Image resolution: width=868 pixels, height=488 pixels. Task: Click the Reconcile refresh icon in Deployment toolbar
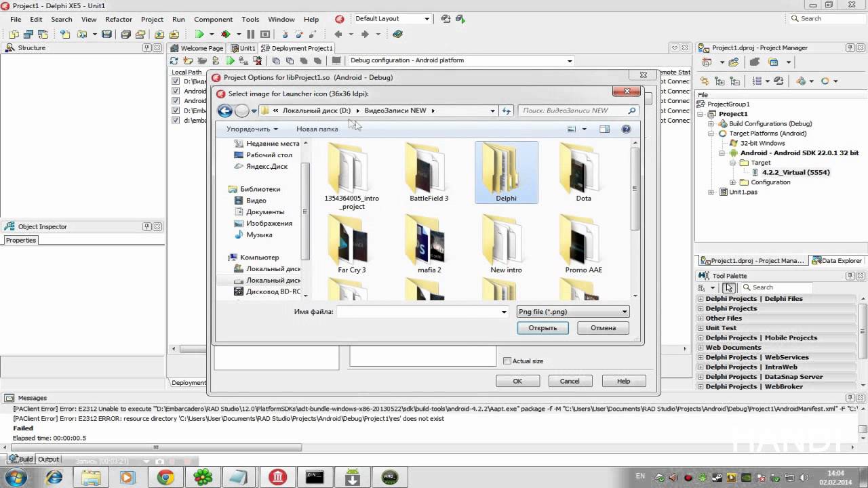pos(174,60)
